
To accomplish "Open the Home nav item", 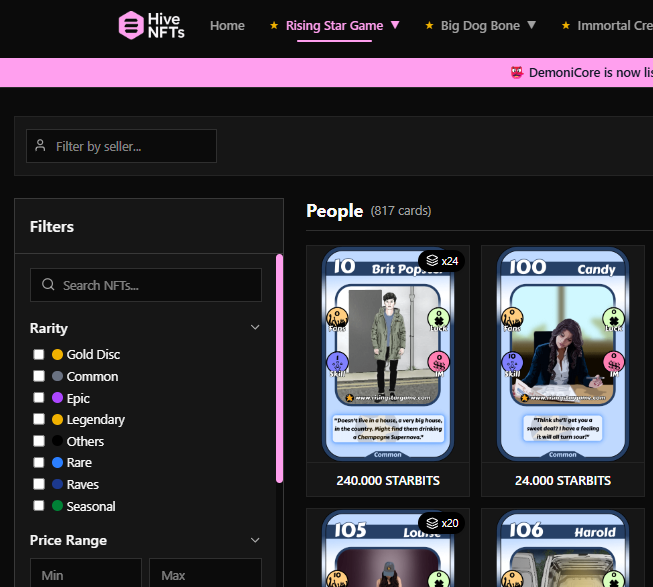I will [227, 25].
